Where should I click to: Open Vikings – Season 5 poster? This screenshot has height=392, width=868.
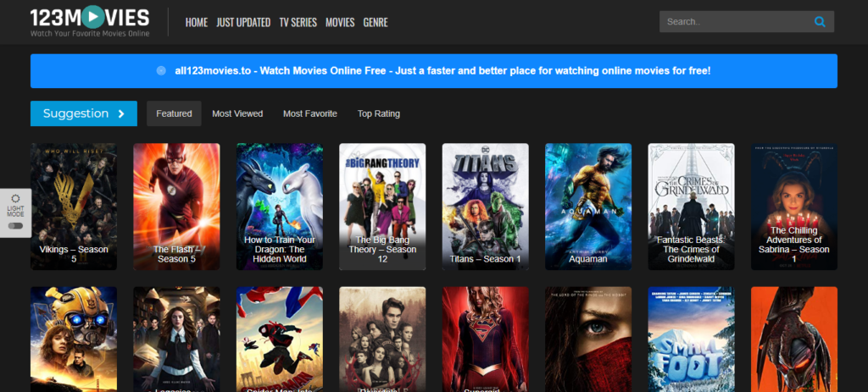74,207
